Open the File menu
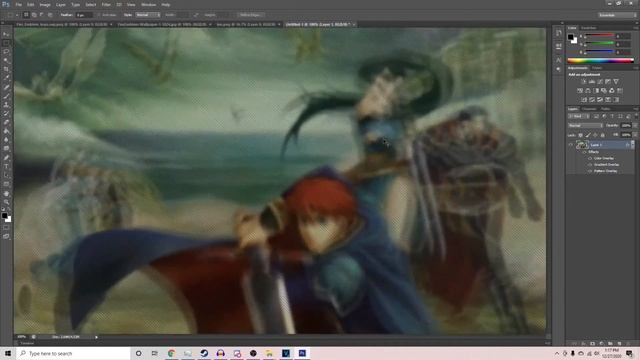Screen dimensions: 640x360 pos(18,5)
